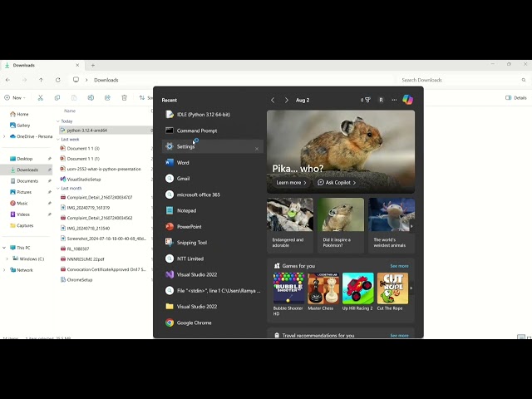Image resolution: width=532 pixels, height=399 pixels.
Task: Go to next day in search highlights
Action: point(287,100)
